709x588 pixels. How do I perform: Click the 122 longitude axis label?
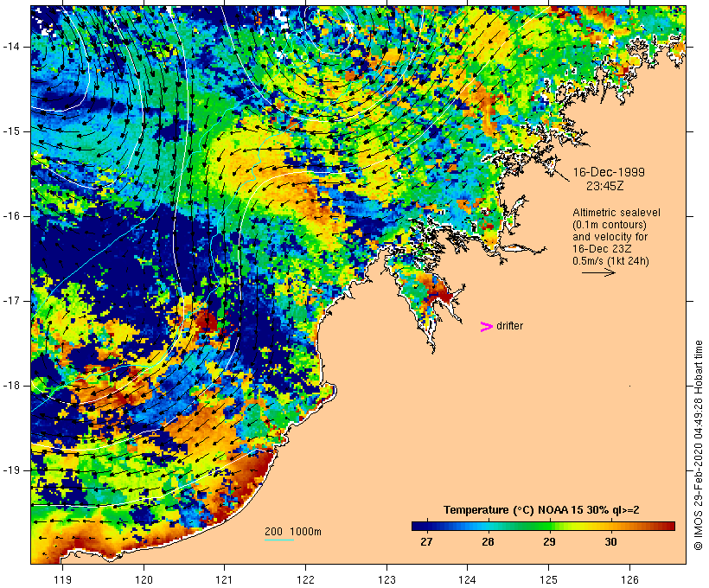point(305,579)
